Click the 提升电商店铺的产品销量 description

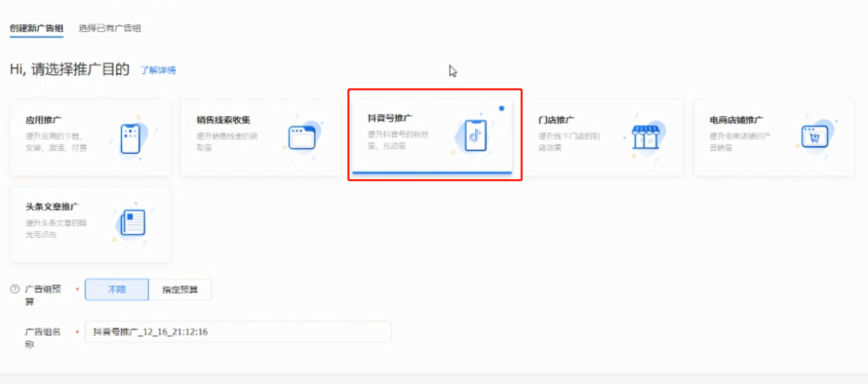point(741,141)
